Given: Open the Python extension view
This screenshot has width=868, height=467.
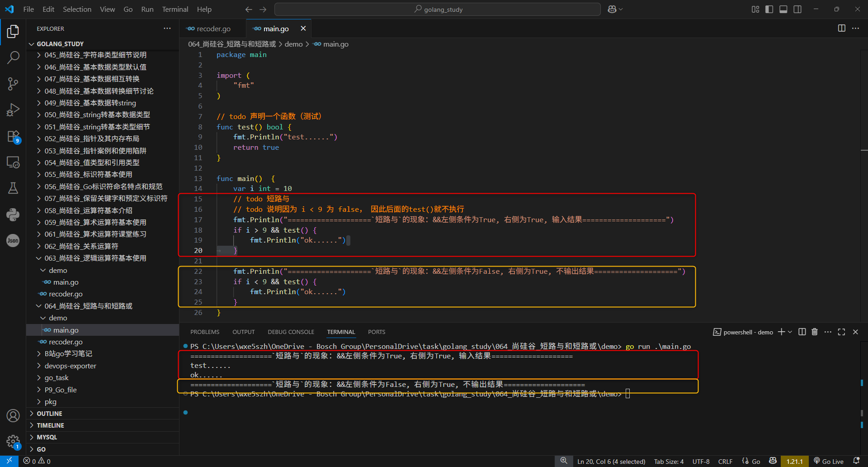Looking at the screenshot, I should pyautogui.click(x=13, y=214).
